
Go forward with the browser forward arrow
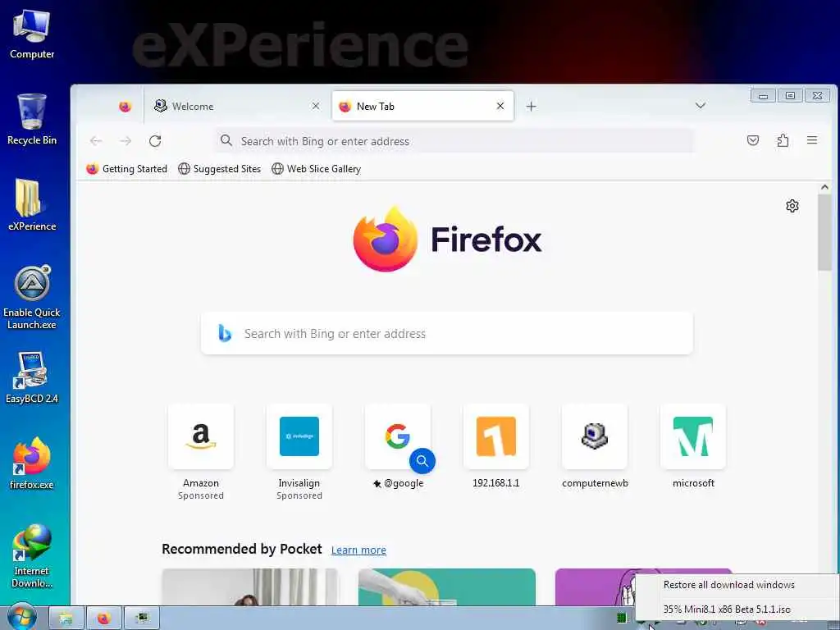point(126,141)
